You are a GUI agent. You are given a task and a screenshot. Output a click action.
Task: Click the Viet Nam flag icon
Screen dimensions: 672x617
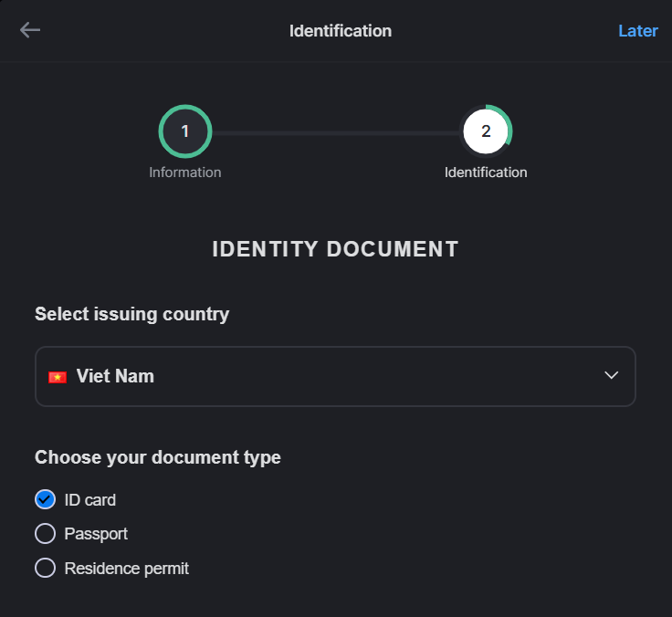pos(58,377)
